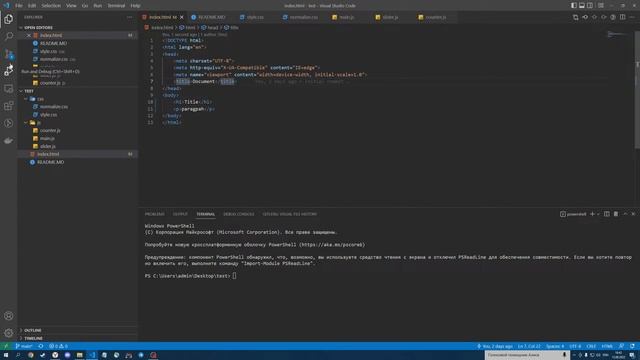Switch to the README.MD editor tab

click(x=211, y=17)
